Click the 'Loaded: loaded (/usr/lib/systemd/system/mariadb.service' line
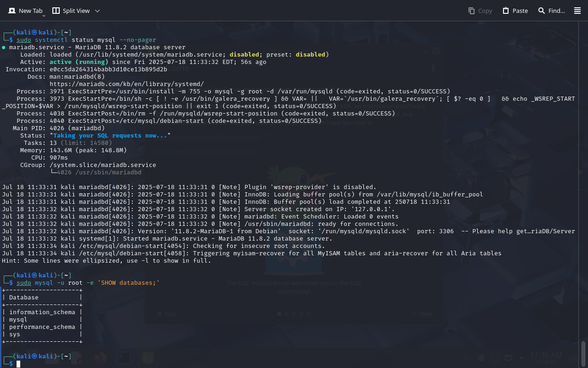 (x=175, y=55)
